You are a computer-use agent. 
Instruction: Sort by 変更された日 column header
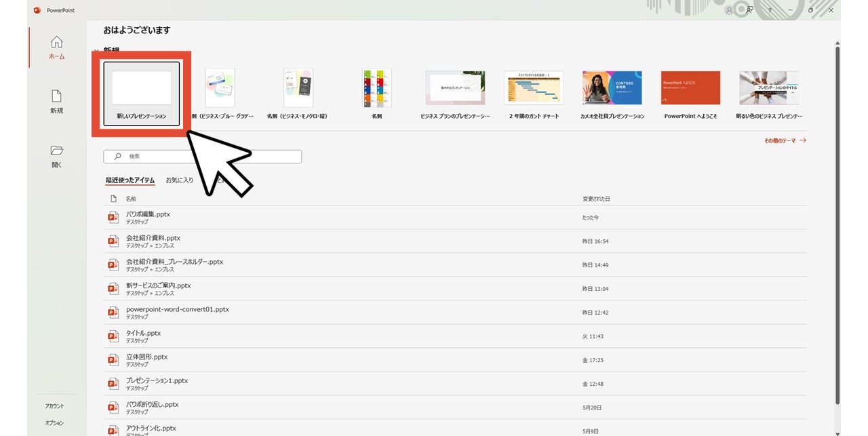(596, 199)
